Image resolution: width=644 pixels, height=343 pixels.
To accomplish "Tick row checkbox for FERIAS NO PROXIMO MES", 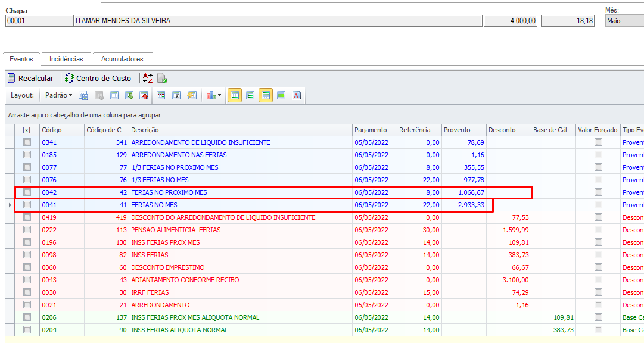I will [27, 192].
